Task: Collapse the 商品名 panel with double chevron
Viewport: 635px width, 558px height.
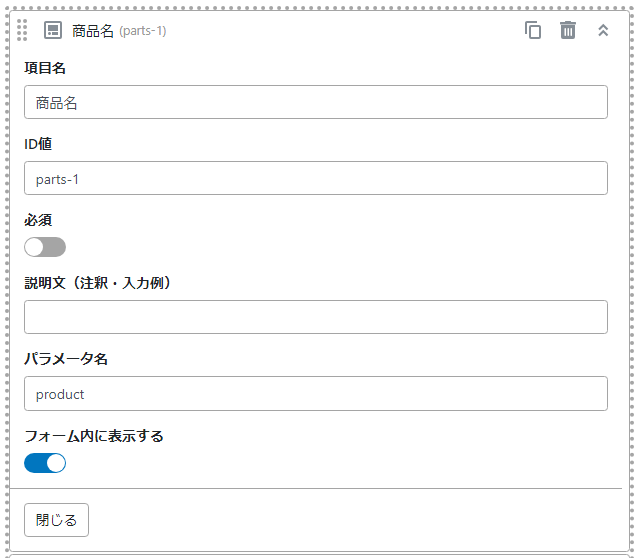Action: [x=603, y=30]
